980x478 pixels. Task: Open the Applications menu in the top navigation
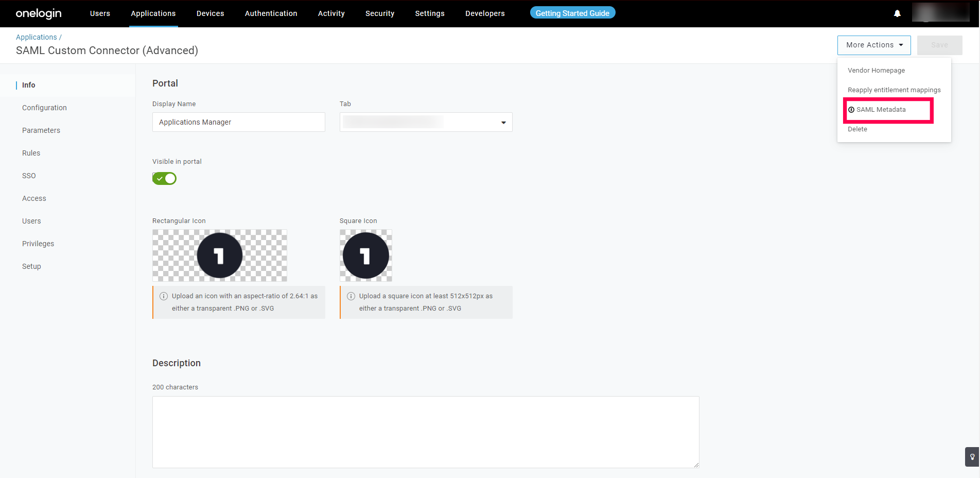(x=153, y=13)
